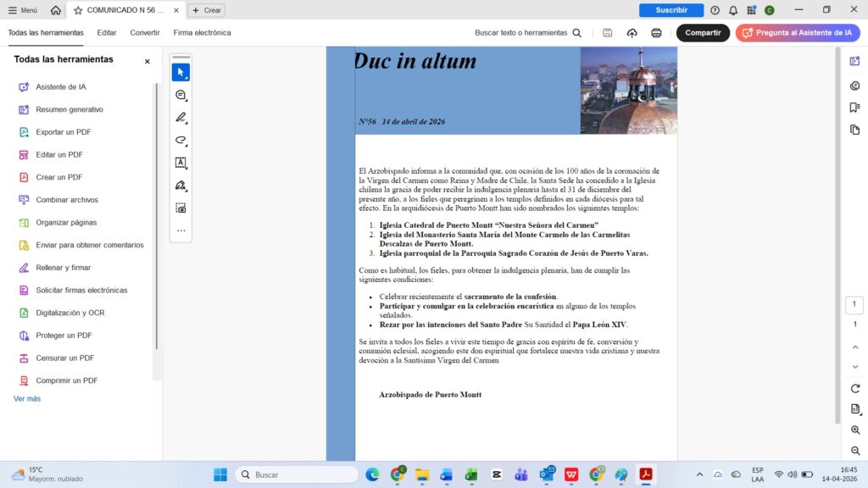Upload file via cloud icon
868x488 pixels.
click(632, 33)
